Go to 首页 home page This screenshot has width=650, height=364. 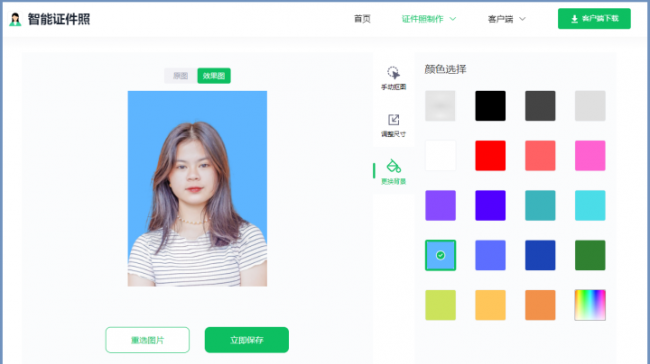pyautogui.click(x=362, y=19)
